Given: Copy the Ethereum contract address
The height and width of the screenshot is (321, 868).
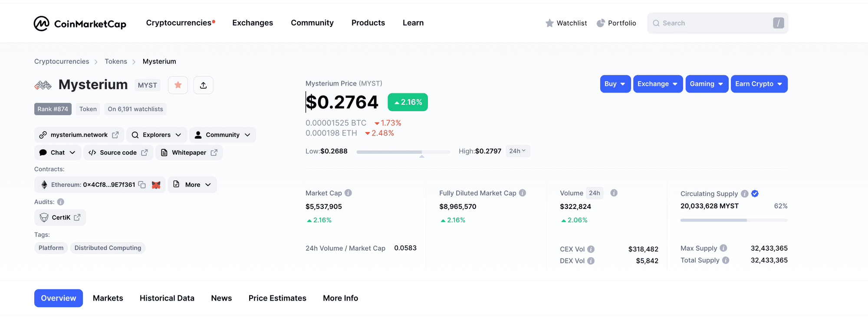Looking at the screenshot, I should coord(142,185).
